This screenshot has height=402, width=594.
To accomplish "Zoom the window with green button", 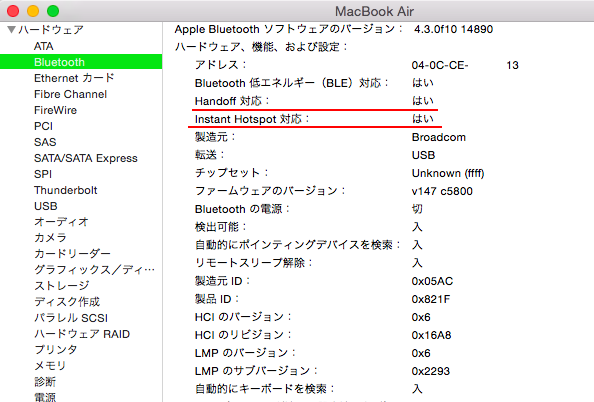I will point(53,11).
